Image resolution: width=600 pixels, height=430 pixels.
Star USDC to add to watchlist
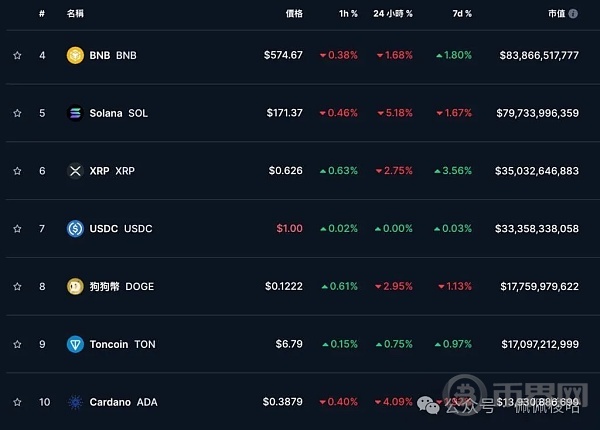(17, 229)
